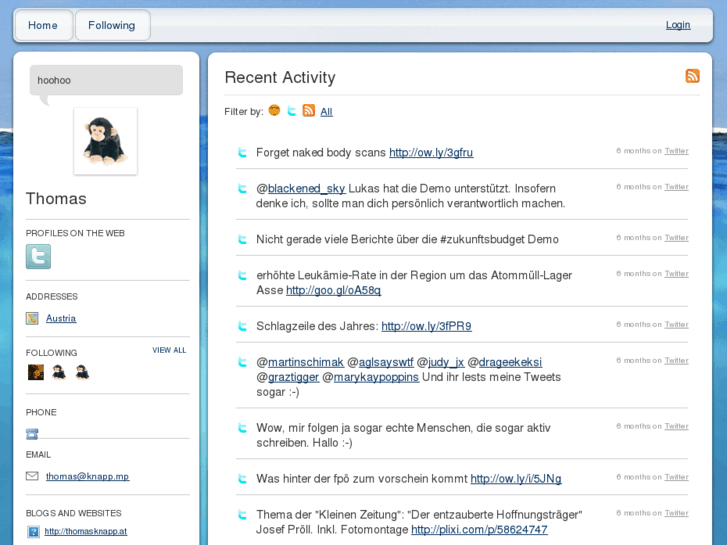This screenshot has height=545, width=727.
Task: Open the Home tab
Action: tap(43, 25)
